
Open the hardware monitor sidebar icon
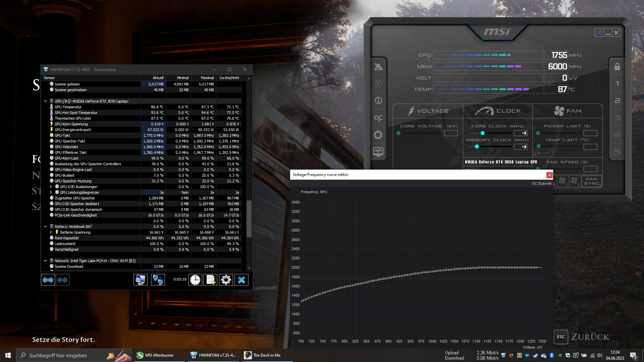(378, 152)
